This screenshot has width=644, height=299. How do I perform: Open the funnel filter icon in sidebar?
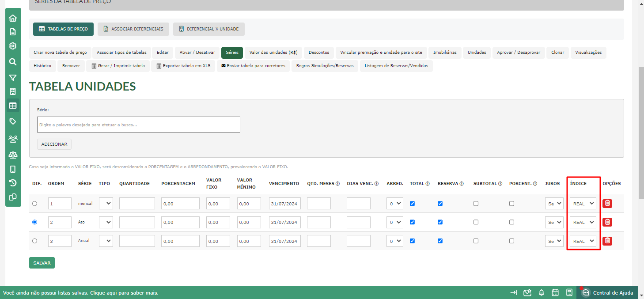click(13, 78)
